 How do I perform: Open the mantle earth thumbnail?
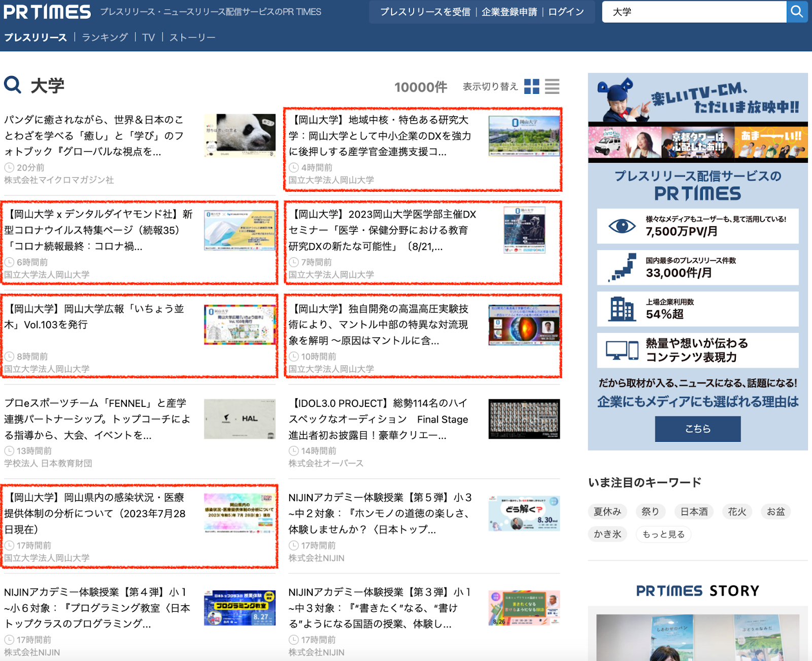524,325
